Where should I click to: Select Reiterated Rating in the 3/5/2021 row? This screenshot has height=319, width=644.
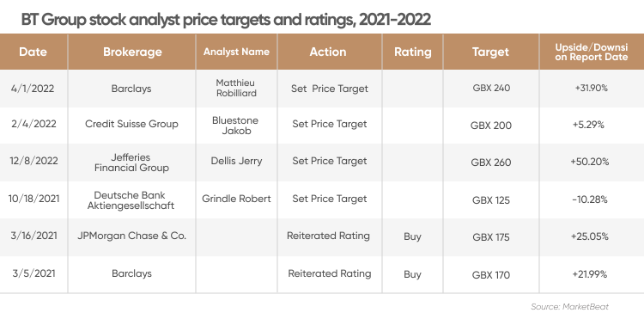coord(330,273)
